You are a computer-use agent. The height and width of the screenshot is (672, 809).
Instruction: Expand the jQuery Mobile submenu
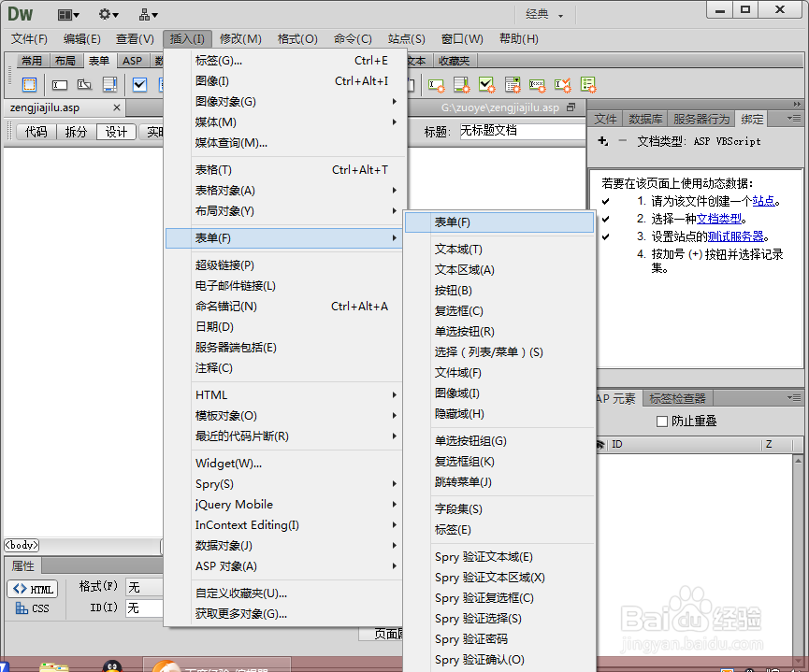click(x=283, y=505)
